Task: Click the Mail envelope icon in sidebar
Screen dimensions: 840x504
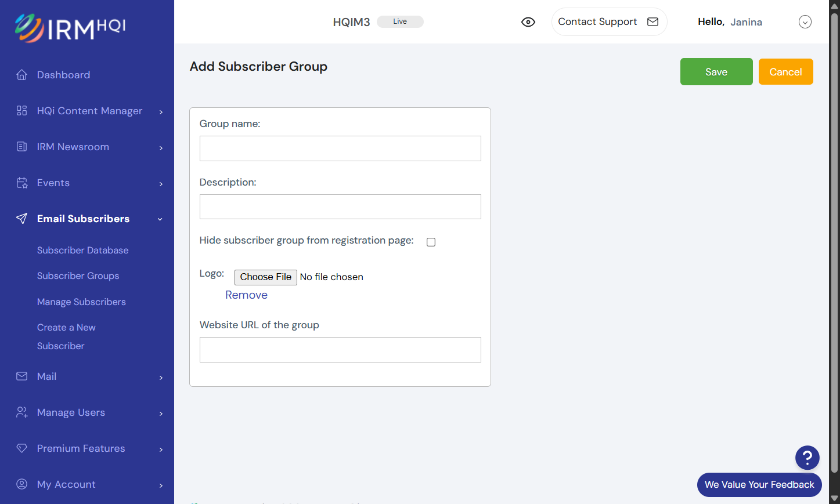Action: coord(22,376)
